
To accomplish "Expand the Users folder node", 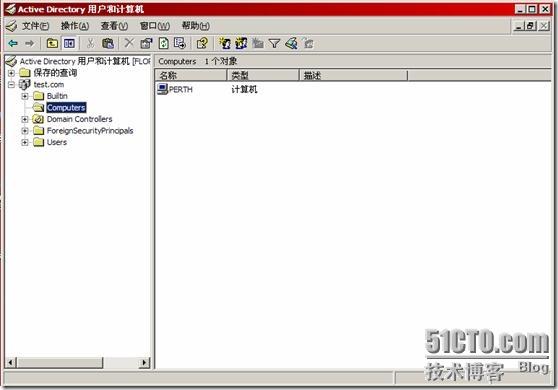I will coord(25,142).
